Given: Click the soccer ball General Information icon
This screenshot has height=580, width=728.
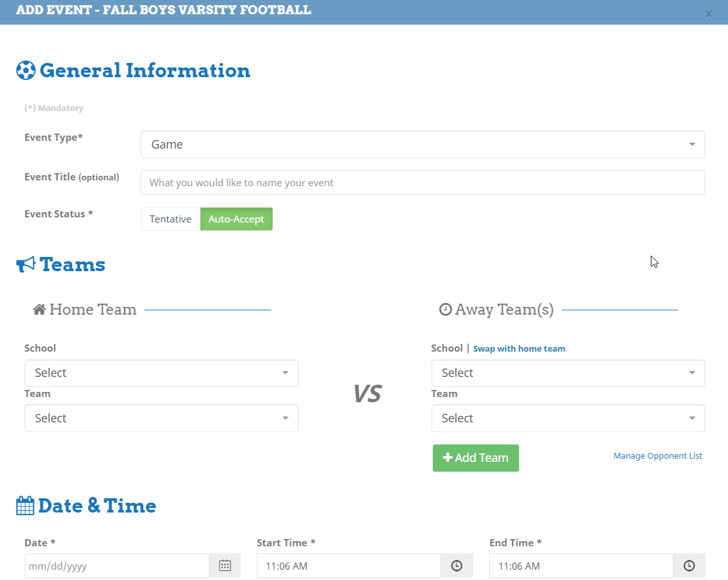Looking at the screenshot, I should (x=25, y=70).
